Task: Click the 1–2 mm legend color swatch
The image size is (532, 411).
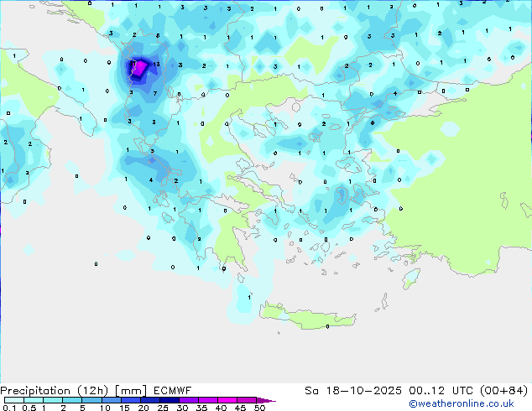Action: pos(53,400)
